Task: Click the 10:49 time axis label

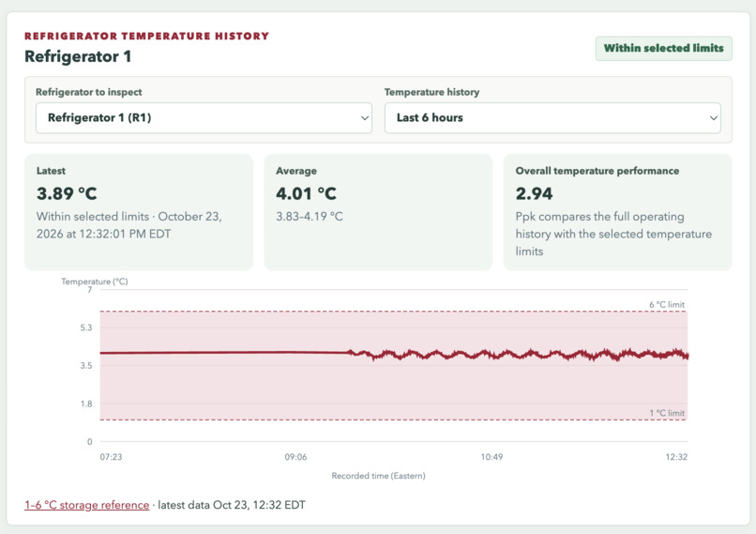Action: [x=491, y=457]
